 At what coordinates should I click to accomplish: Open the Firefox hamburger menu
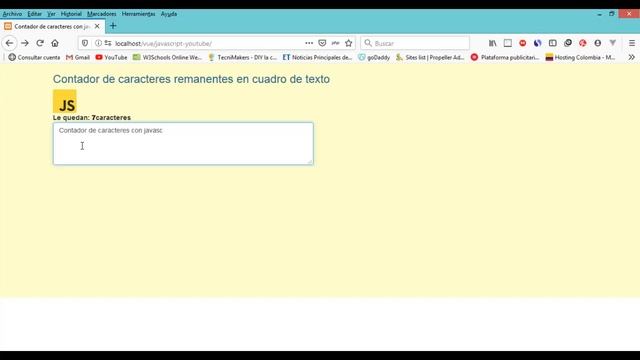point(632,43)
